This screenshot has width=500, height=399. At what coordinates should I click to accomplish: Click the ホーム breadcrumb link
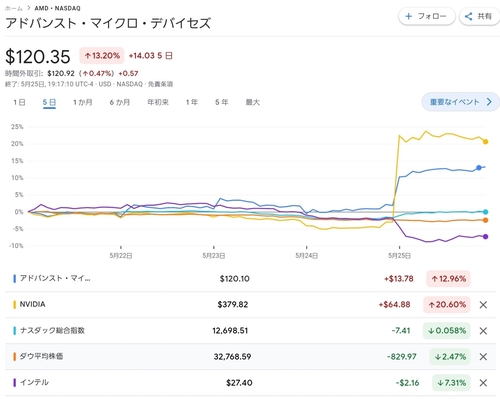[14, 8]
